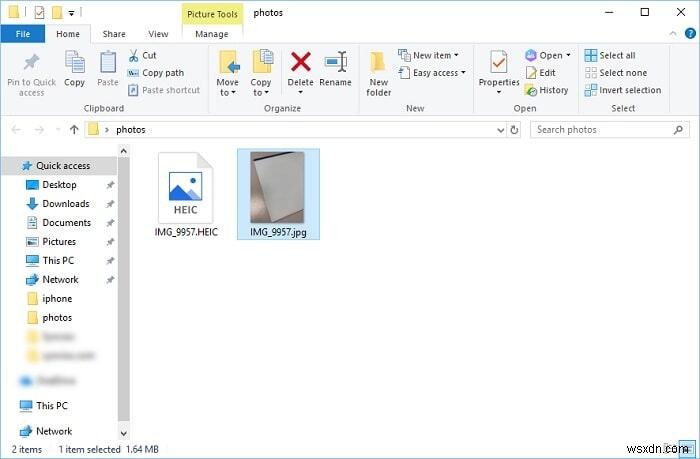Open Customize Quick Access Toolbar arrow
The image size is (700, 459).
click(x=71, y=13)
